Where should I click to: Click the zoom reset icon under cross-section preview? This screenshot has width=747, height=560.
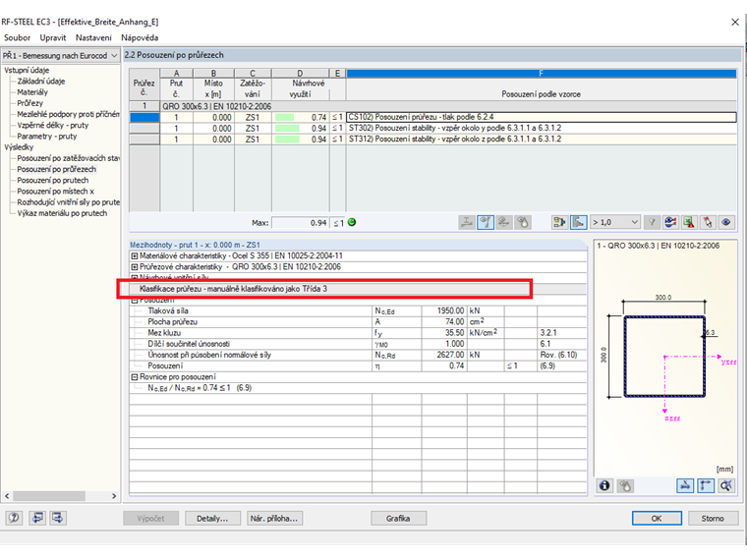pyautogui.click(x=726, y=485)
